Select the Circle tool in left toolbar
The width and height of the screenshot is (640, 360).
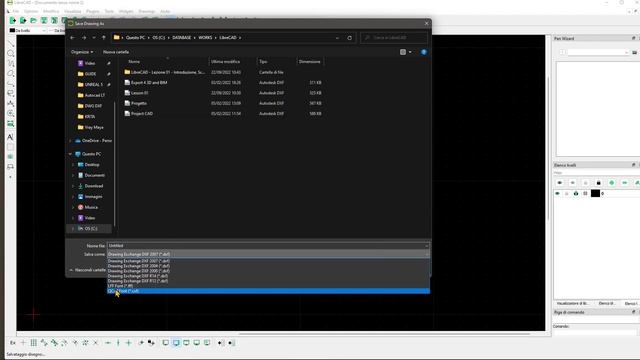tap(11, 53)
